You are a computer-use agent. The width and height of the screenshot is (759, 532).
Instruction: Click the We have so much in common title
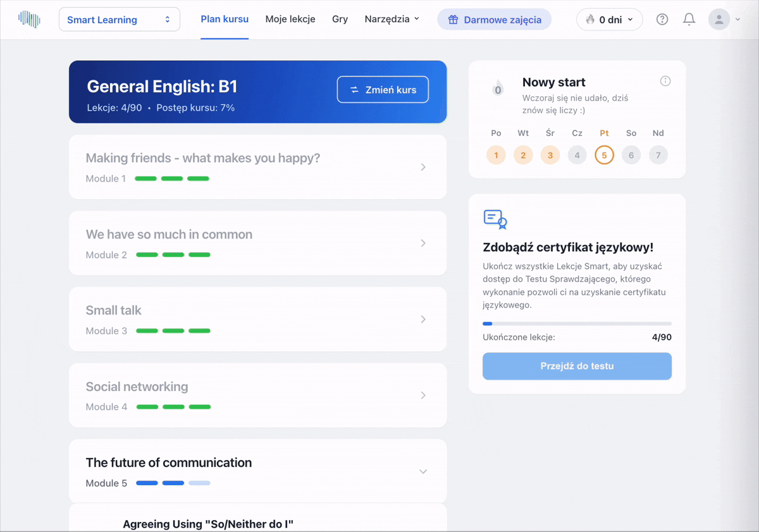click(x=169, y=234)
